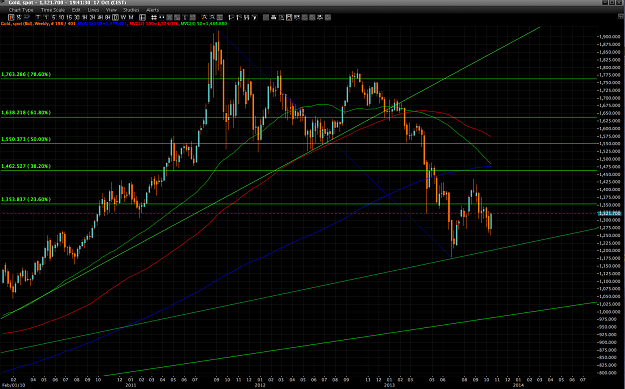625x389 pixels.
Task: Click the green MVG 50 legend text
Action: tap(203, 24)
